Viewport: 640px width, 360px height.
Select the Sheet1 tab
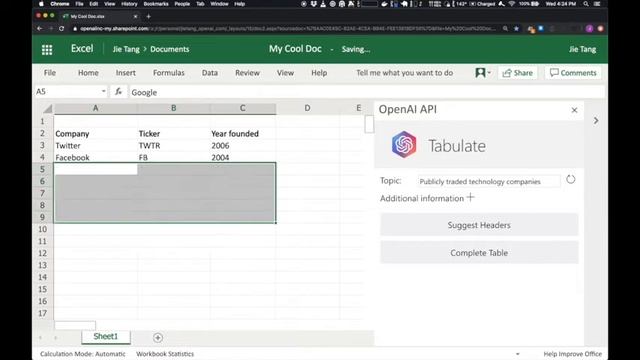pyautogui.click(x=106, y=337)
